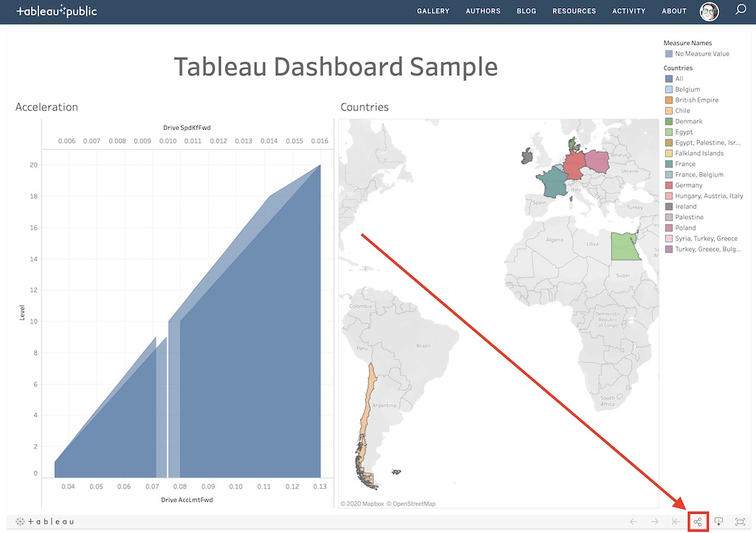Open search using magnifying glass icon
Viewport: 756px width, 533px height.
pos(740,11)
